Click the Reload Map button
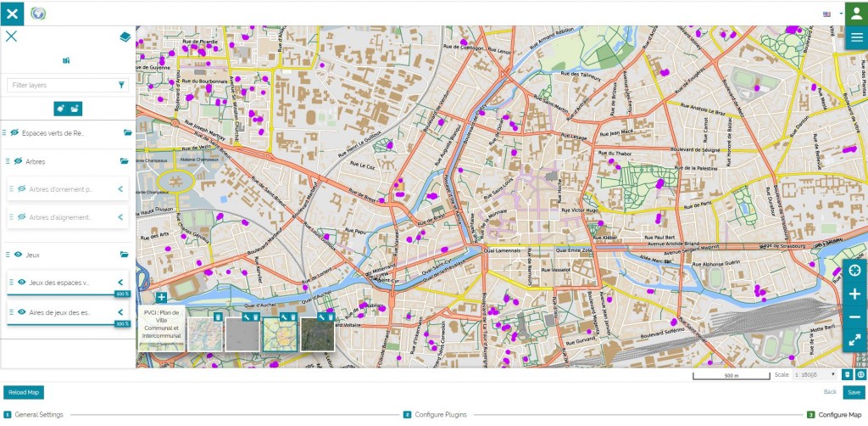The width and height of the screenshot is (868, 426). coord(23,392)
